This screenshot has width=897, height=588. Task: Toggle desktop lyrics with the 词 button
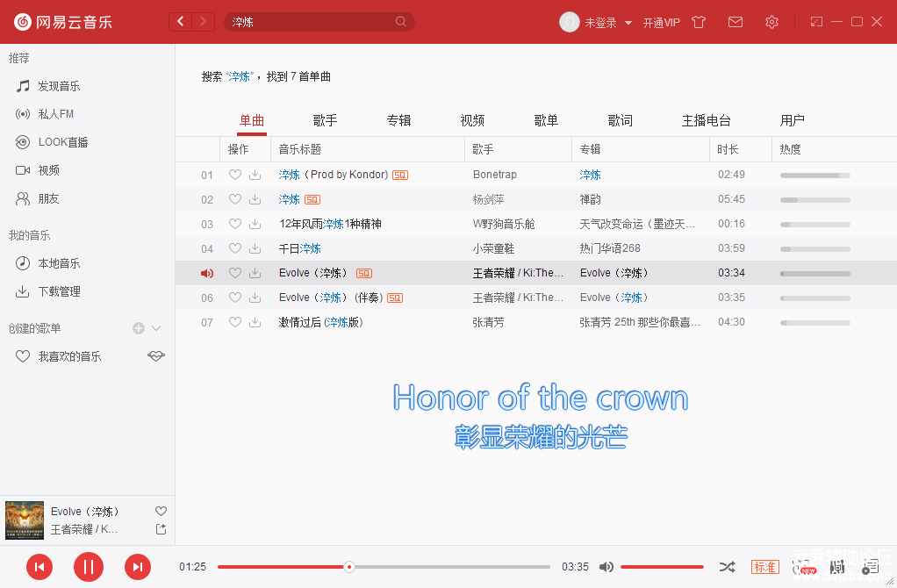coord(837,567)
